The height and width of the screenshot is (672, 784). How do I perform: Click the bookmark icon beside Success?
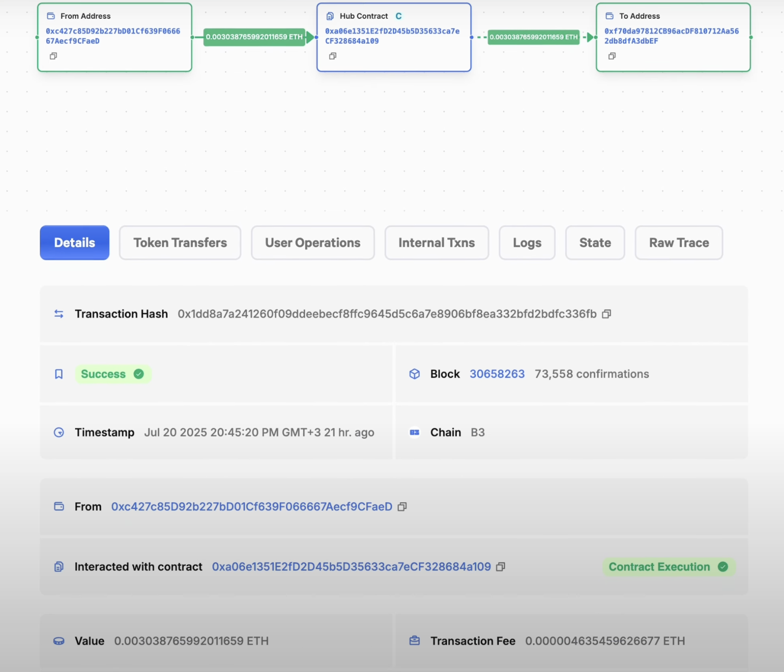pyautogui.click(x=59, y=374)
